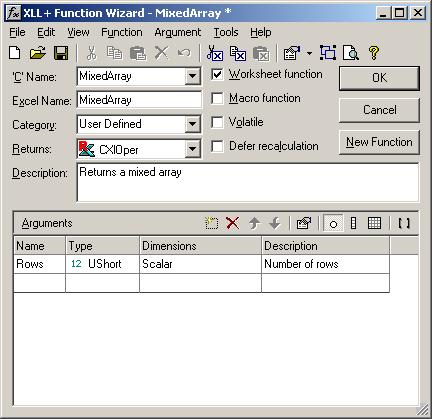Click into the Description text box

248,182
